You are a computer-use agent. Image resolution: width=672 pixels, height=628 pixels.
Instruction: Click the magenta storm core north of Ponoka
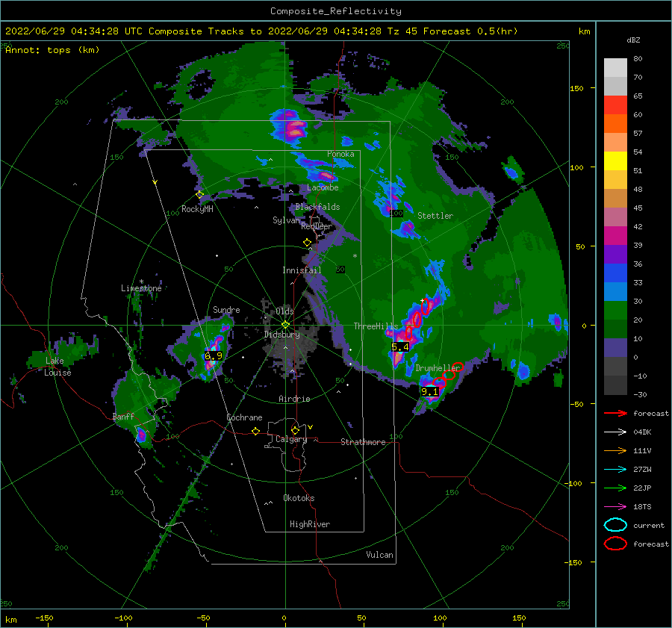tap(295, 127)
